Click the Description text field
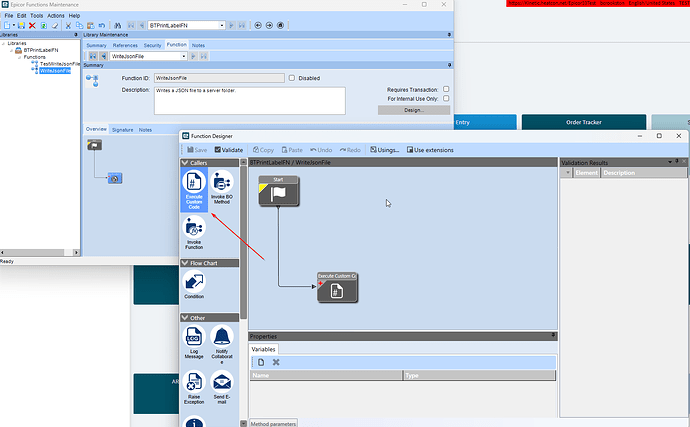 (250, 101)
